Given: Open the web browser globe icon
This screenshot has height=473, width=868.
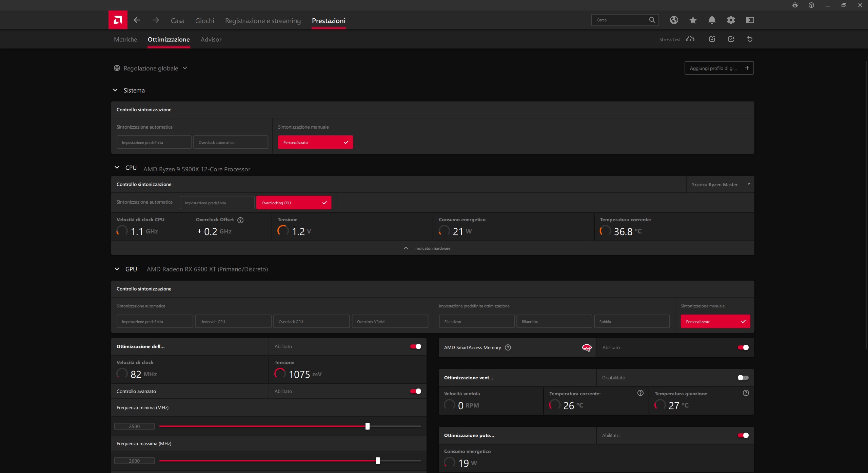Looking at the screenshot, I should pyautogui.click(x=674, y=20).
